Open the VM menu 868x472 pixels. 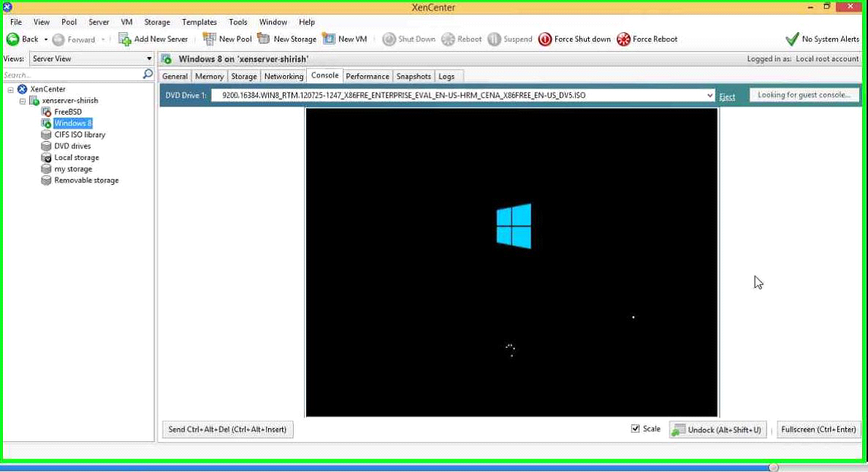point(127,22)
